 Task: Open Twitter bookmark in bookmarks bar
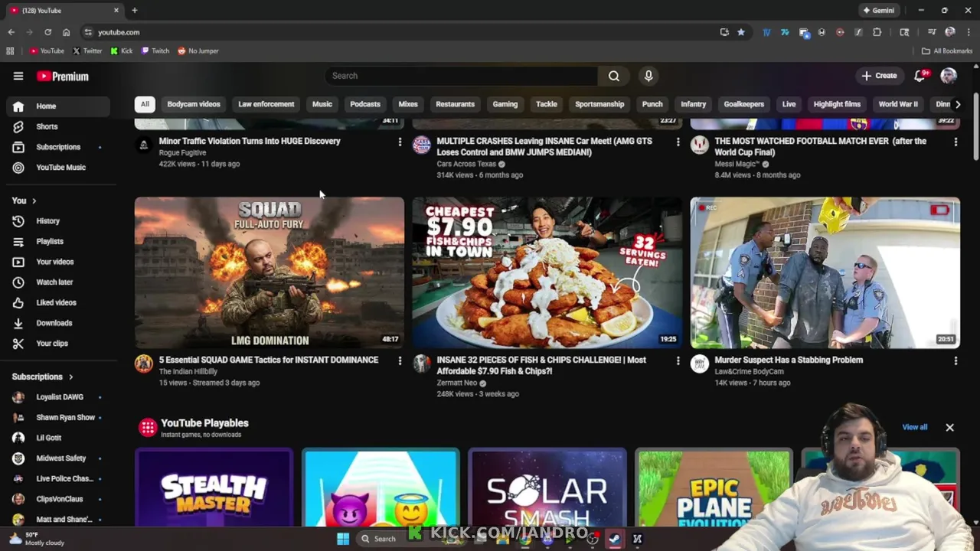(x=87, y=51)
